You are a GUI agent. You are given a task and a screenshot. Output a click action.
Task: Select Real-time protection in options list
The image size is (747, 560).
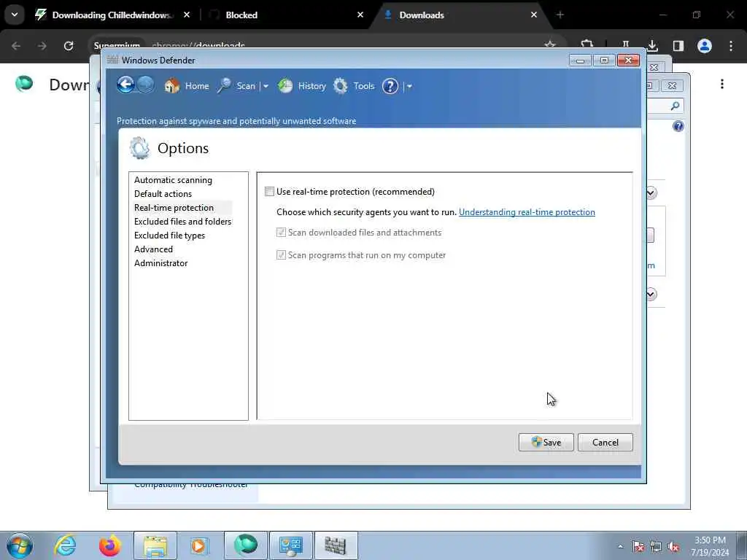tap(174, 208)
